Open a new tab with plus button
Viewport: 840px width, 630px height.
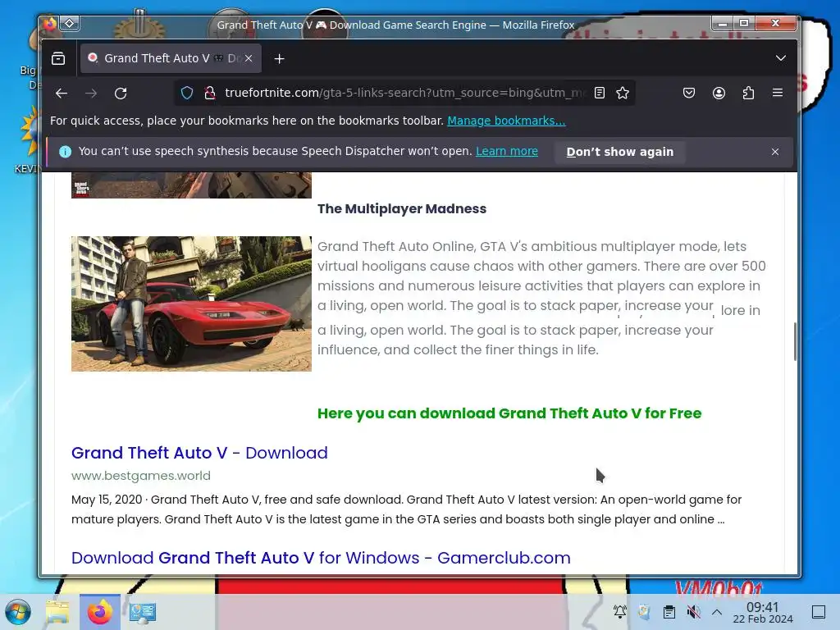279,58
